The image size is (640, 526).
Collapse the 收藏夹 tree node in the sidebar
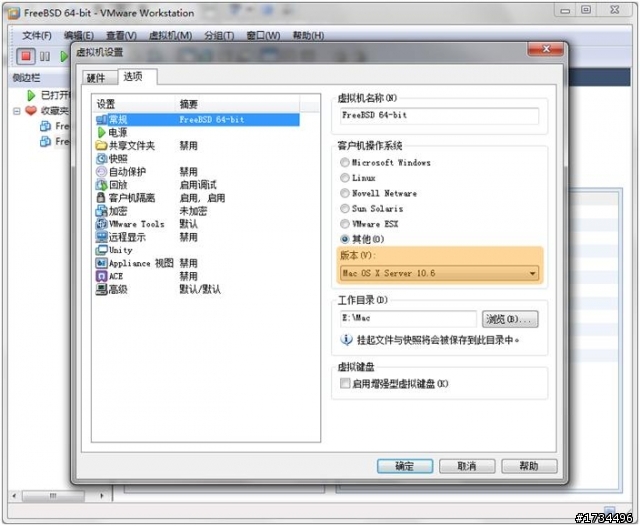click(17, 111)
